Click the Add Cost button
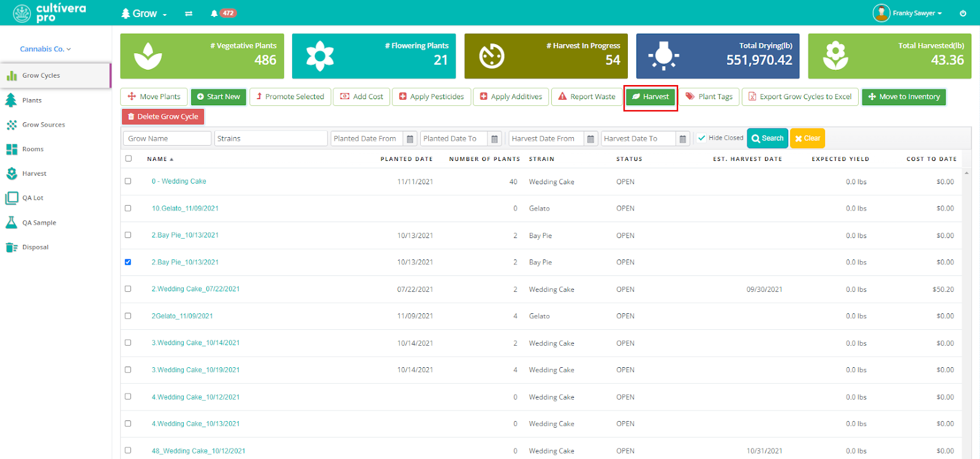Screen dimensions: 980x459 click(x=361, y=97)
